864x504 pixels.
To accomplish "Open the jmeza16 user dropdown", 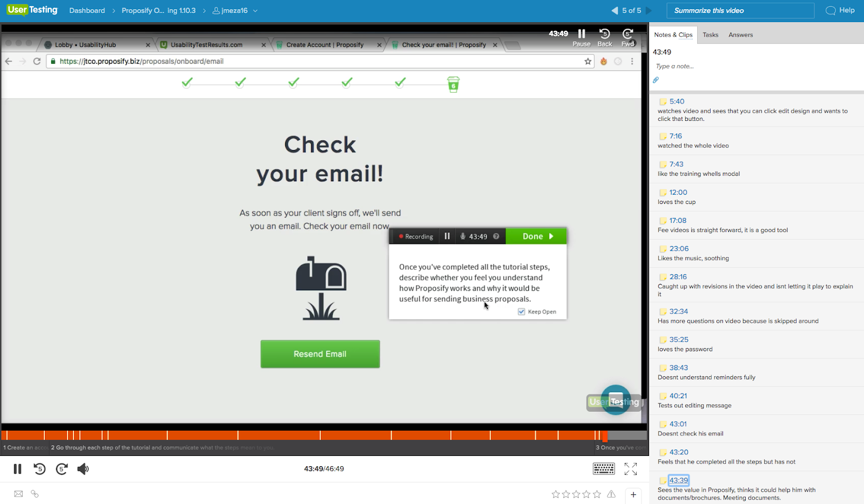I will pos(235,10).
